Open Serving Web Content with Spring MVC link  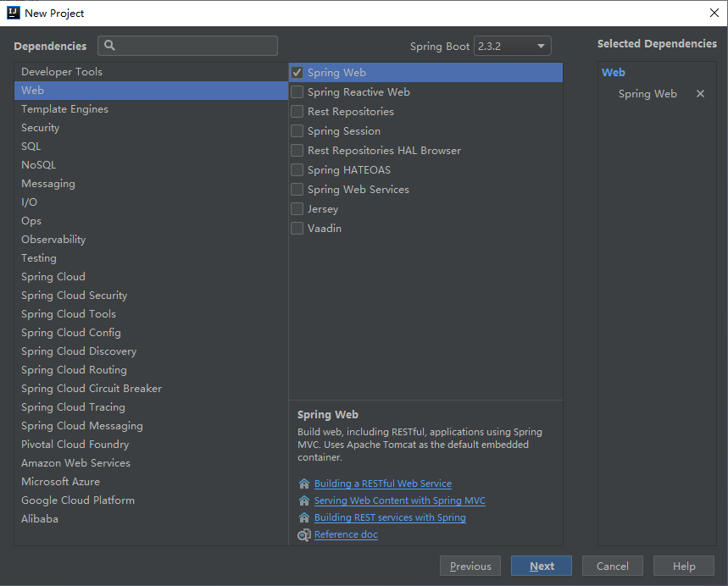[400, 500]
